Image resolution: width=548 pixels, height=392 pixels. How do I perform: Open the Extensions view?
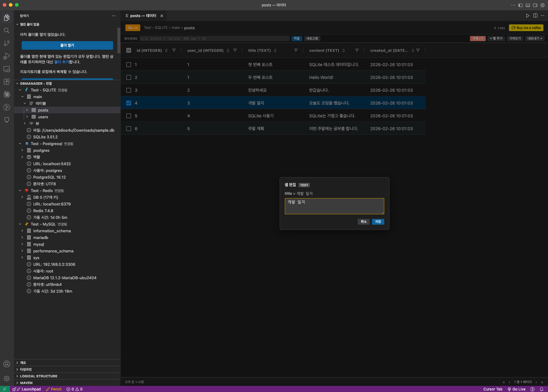(x=7, y=81)
